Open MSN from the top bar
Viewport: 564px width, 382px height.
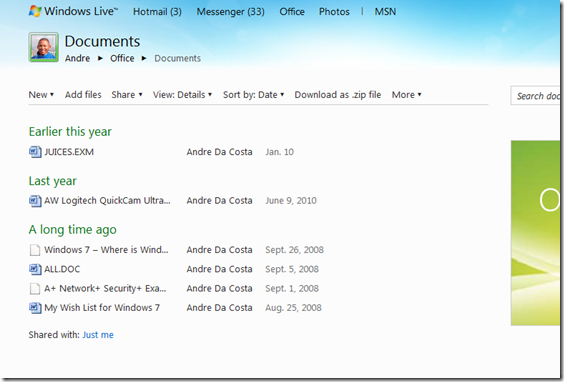(385, 12)
